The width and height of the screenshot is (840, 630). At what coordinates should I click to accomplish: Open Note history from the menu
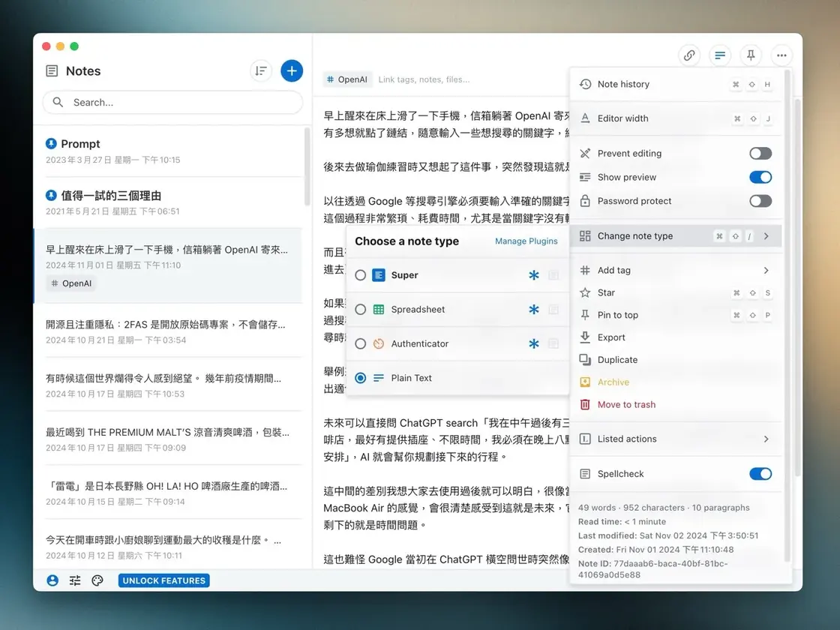click(x=676, y=84)
